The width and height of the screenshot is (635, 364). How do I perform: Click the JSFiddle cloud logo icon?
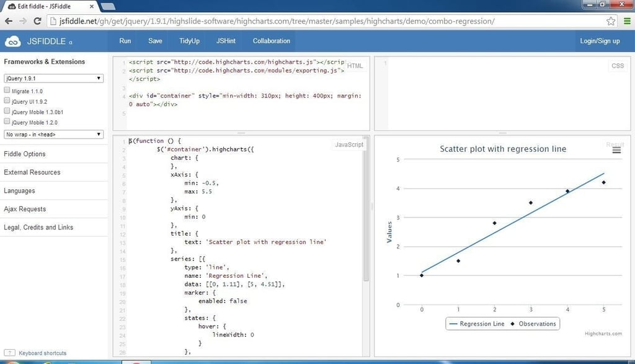12,42
